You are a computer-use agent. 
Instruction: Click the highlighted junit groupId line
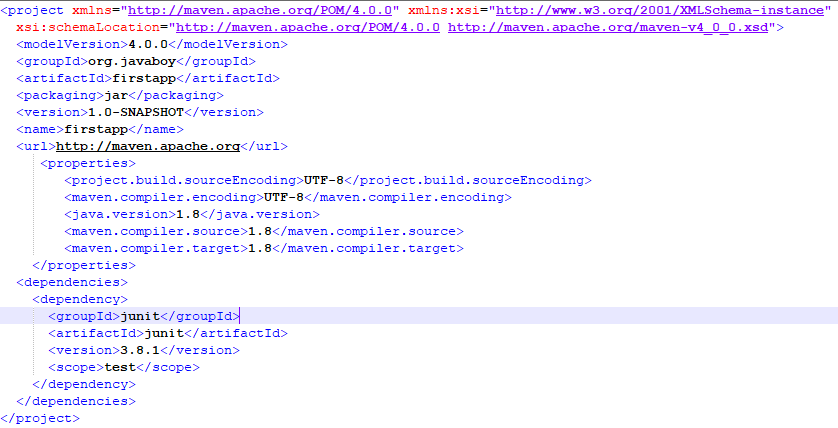419,316
